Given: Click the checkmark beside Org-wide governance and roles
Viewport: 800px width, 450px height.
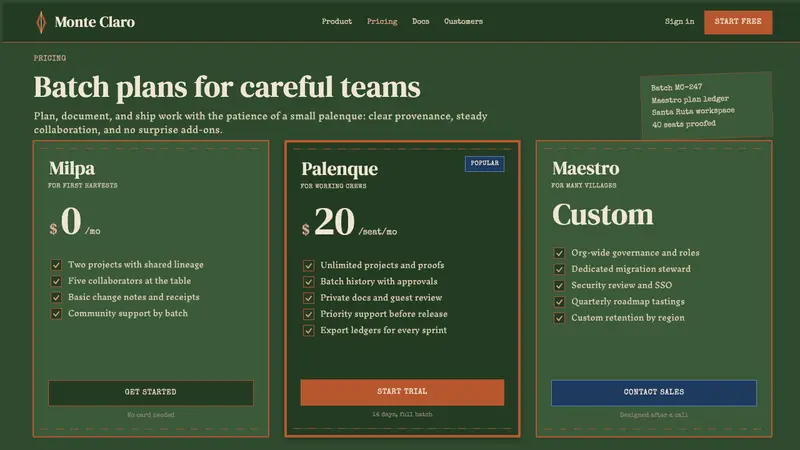Looking at the screenshot, I should (559, 253).
